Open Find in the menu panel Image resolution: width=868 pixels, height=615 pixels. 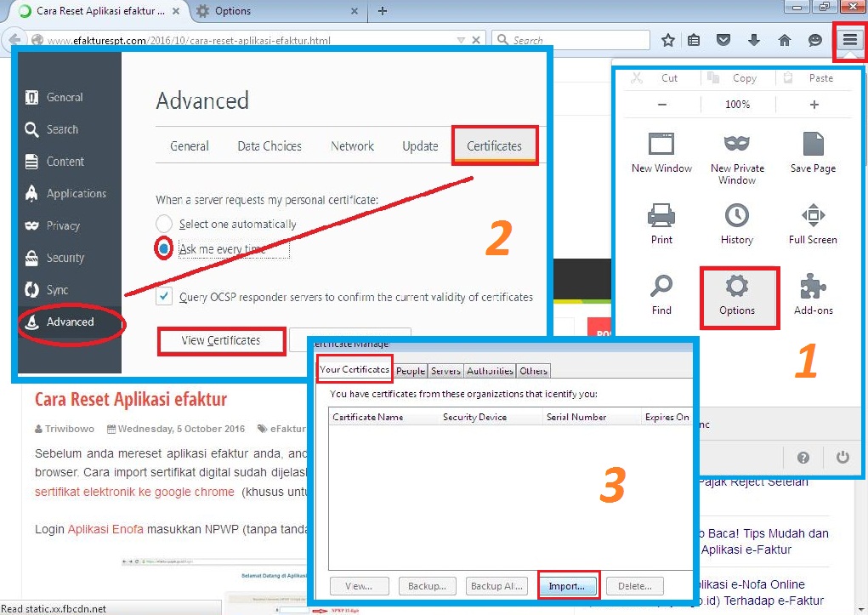[x=661, y=295]
